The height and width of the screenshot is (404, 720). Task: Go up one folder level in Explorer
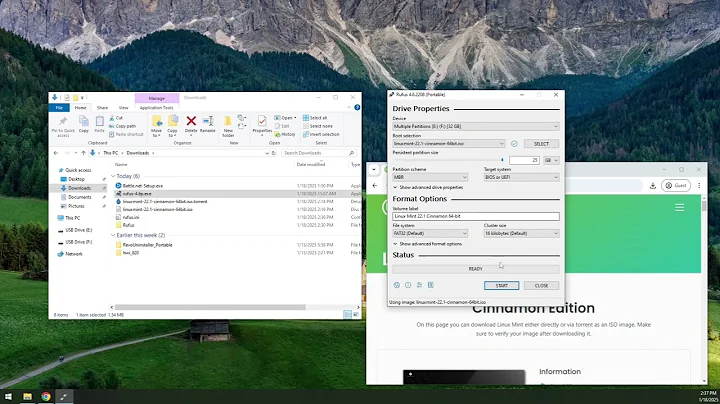(83, 153)
